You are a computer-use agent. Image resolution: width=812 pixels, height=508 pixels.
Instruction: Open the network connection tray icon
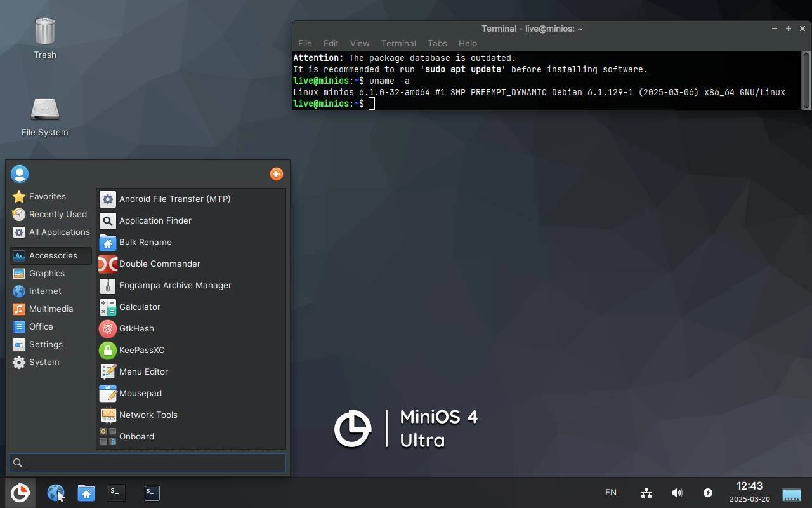[646, 493]
